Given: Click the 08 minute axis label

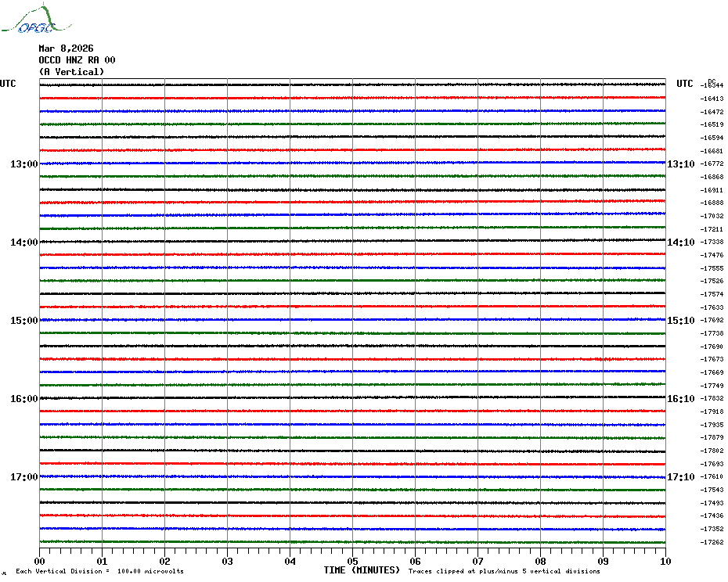Looking at the screenshot, I should pyautogui.click(x=540, y=561).
